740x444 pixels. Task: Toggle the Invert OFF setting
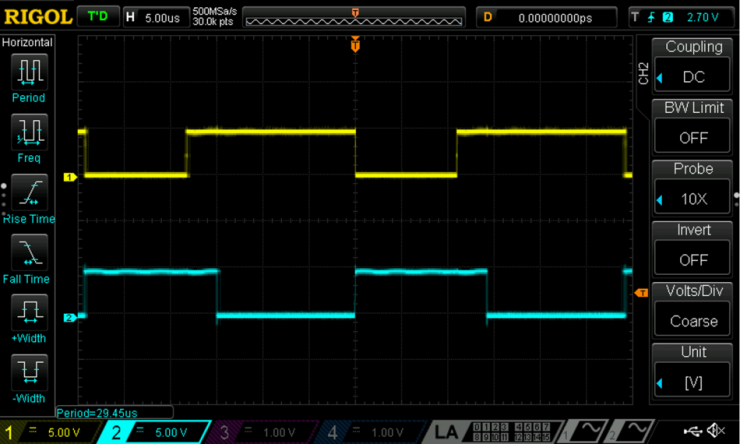693,249
